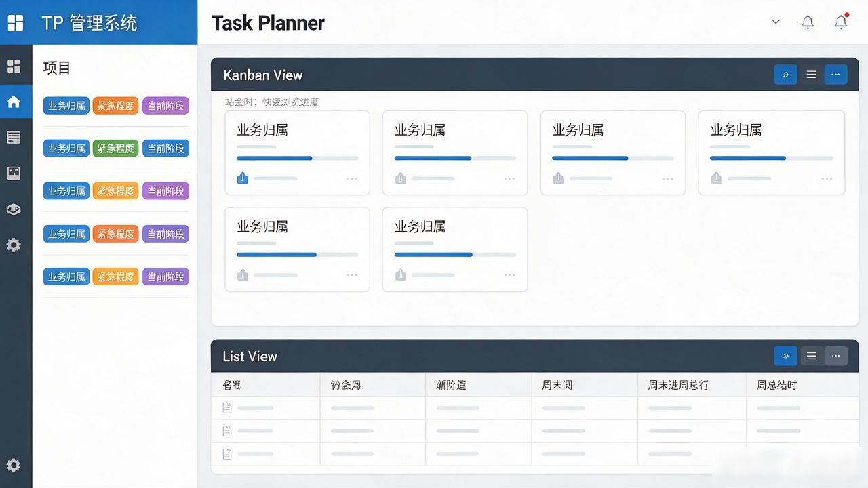Screen dimensions: 868x488
Task: Expand the List View double-chevron button
Action: click(x=785, y=356)
